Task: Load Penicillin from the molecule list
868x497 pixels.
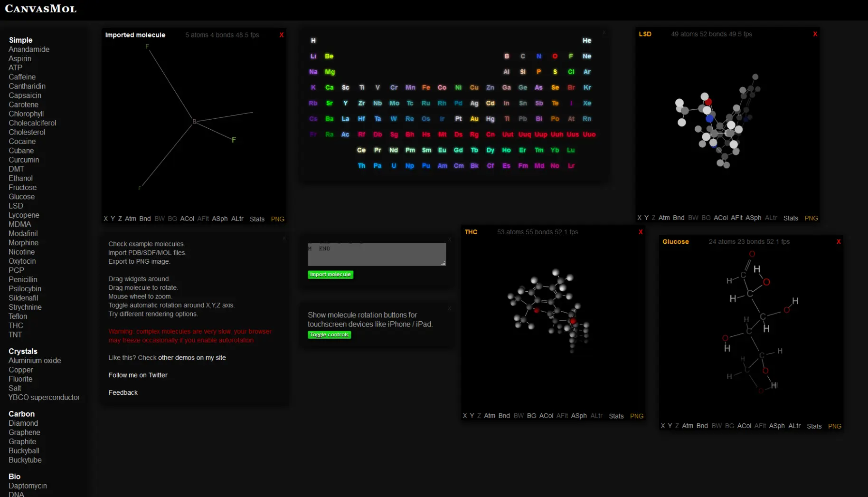Action: click(23, 280)
